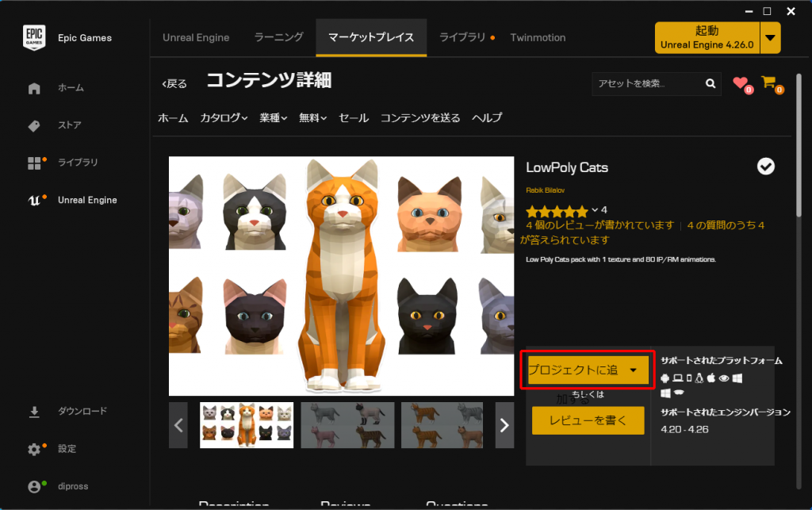Open the shopping cart icon
This screenshot has height=510, width=812.
pyautogui.click(x=769, y=82)
